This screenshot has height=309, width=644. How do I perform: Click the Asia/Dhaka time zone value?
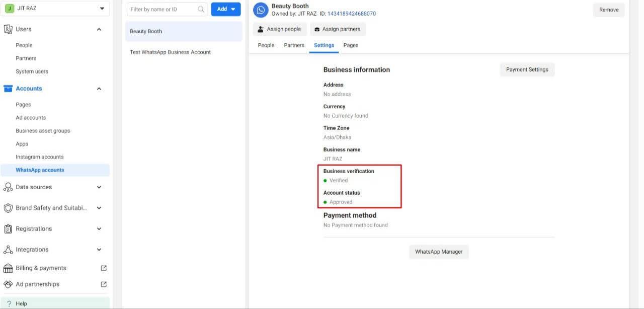click(x=337, y=137)
